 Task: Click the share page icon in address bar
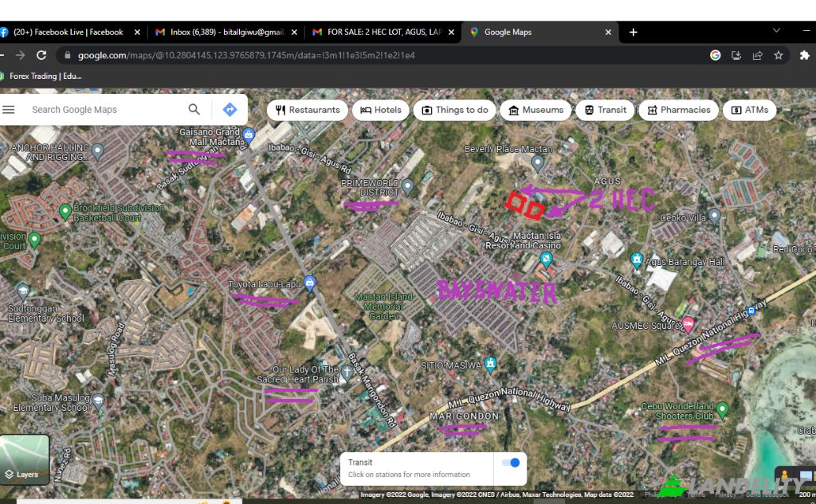tap(757, 56)
